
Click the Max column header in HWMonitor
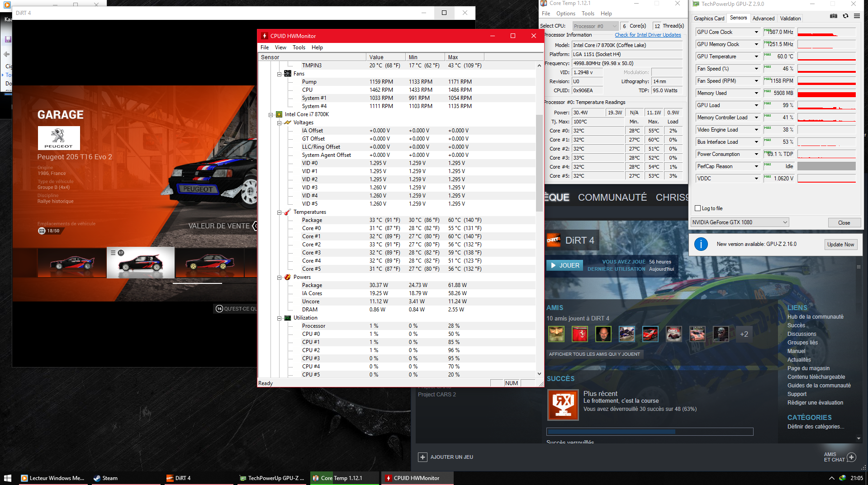tap(465, 57)
